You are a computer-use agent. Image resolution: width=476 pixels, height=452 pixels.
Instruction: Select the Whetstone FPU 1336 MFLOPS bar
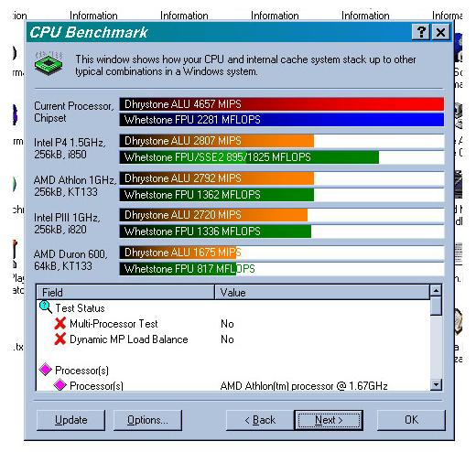tap(215, 231)
